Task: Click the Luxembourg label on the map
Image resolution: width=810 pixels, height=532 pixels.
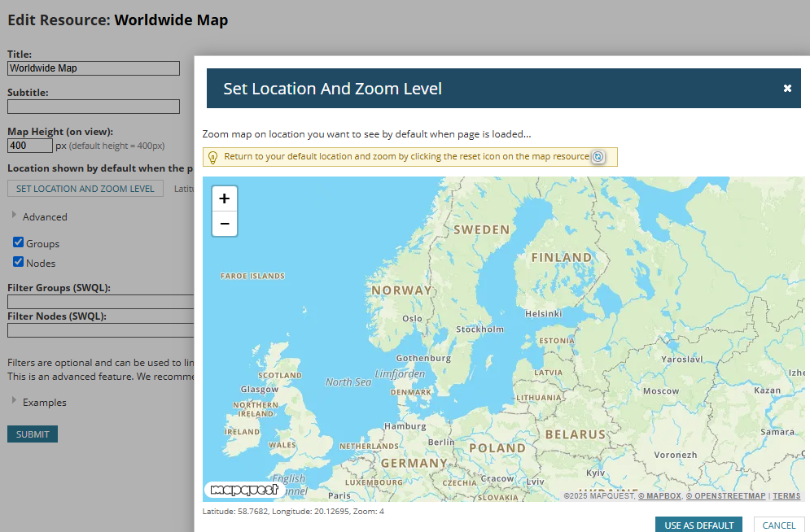Action: pos(374,482)
